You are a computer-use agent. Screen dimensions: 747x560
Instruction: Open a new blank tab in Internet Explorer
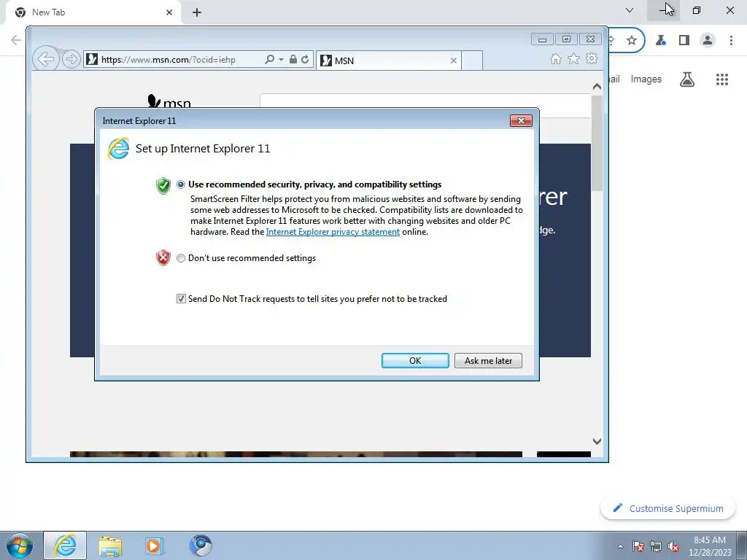coord(472,61)
